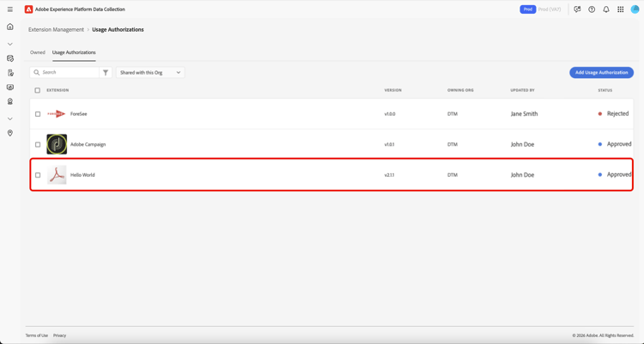
Task: Open the user profile avatar
Action: [x=635, y=9]
